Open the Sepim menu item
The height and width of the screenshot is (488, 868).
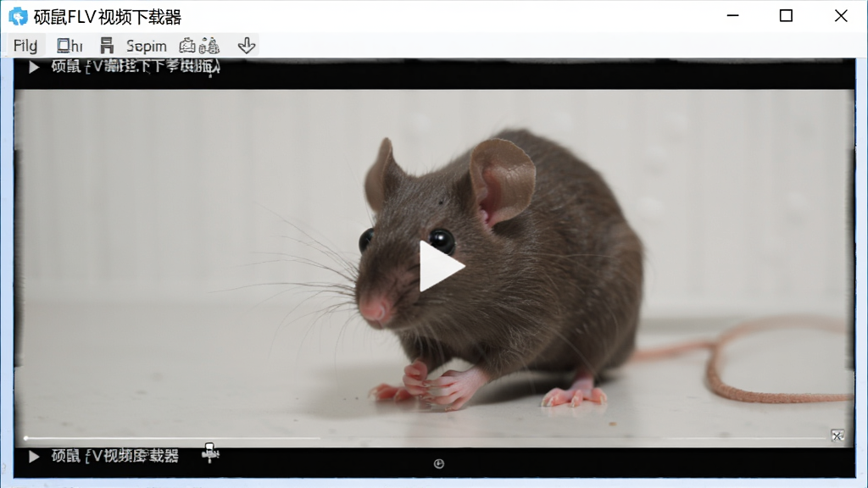(x=146, y=46)
